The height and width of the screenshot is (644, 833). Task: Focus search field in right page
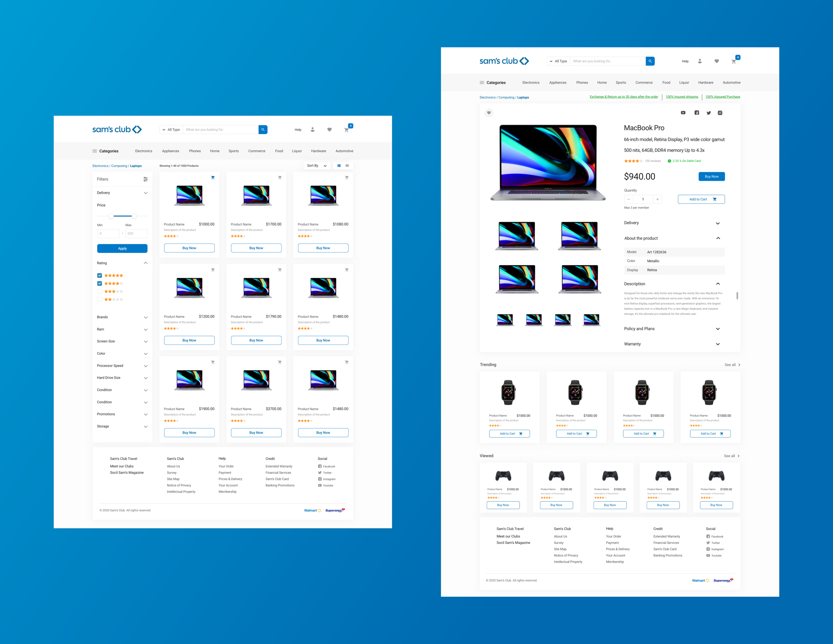coord(607,61)
